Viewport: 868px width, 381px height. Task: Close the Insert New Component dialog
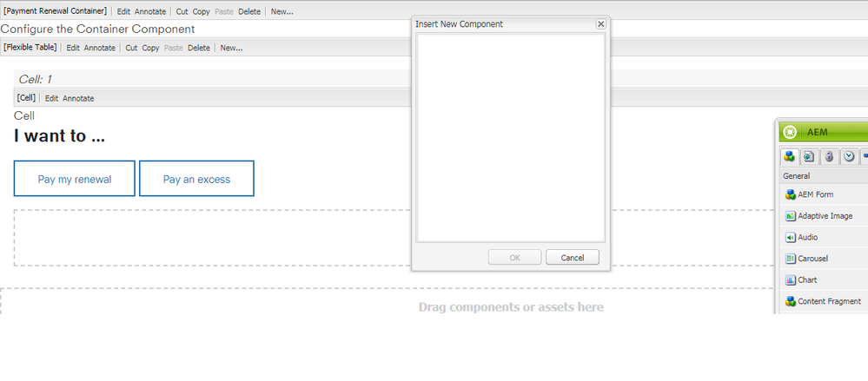(600, 24)
